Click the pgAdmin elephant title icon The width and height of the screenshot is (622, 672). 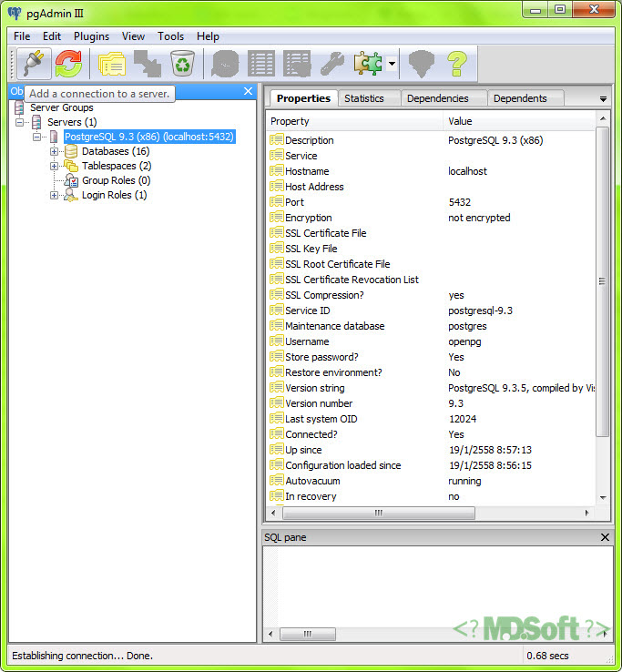15,14
